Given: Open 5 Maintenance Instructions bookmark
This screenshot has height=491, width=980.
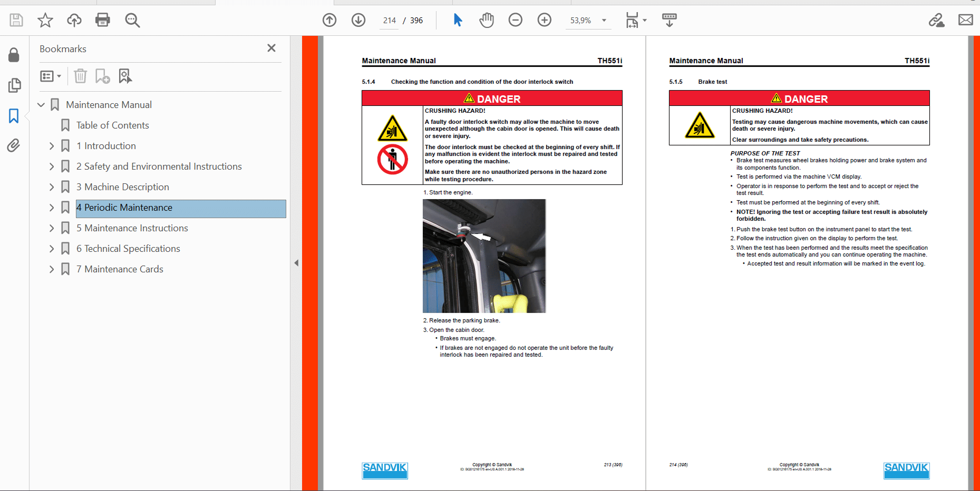Looking at the screenshot, I should pos(132,228).
